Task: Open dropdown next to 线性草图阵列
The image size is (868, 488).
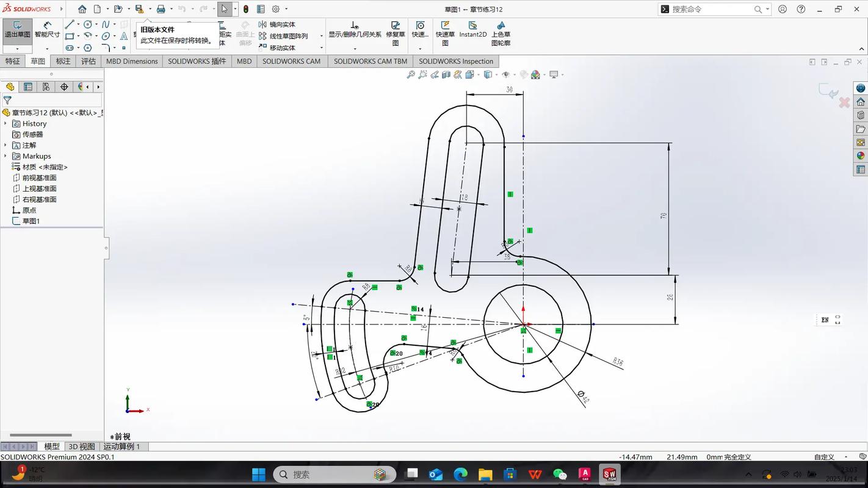Action: point(321,36)
